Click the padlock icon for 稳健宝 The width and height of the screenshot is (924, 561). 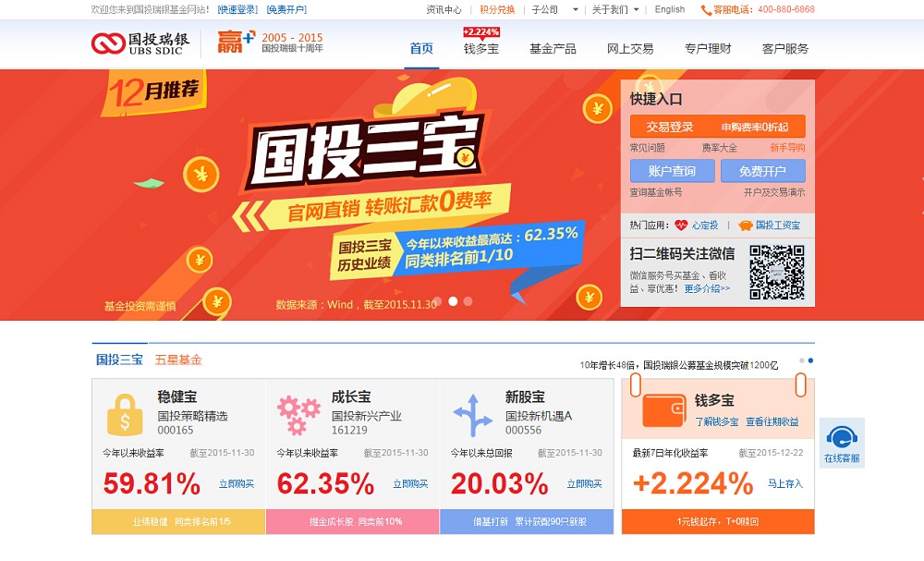coord(125,415)
